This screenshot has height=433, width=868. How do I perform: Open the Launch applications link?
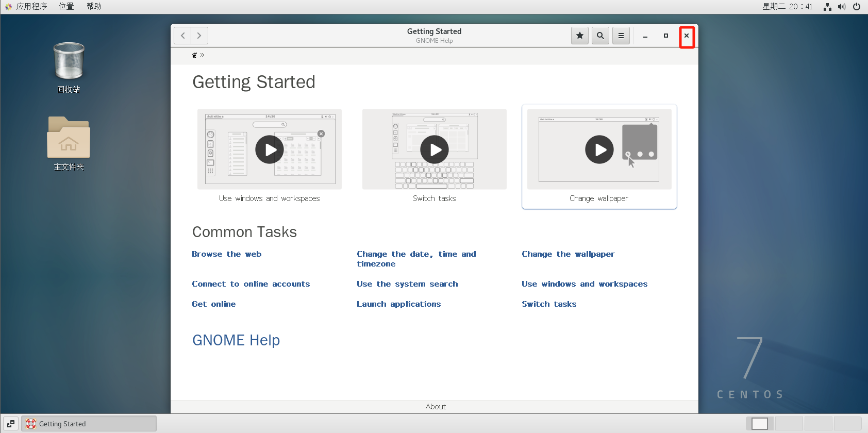tap(399, 304)
